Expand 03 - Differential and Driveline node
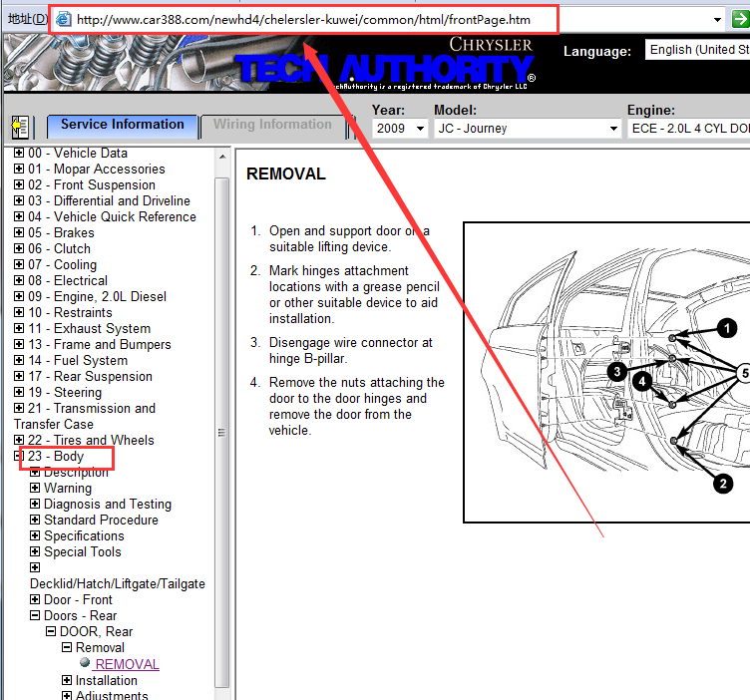 [x=19, y=200]
